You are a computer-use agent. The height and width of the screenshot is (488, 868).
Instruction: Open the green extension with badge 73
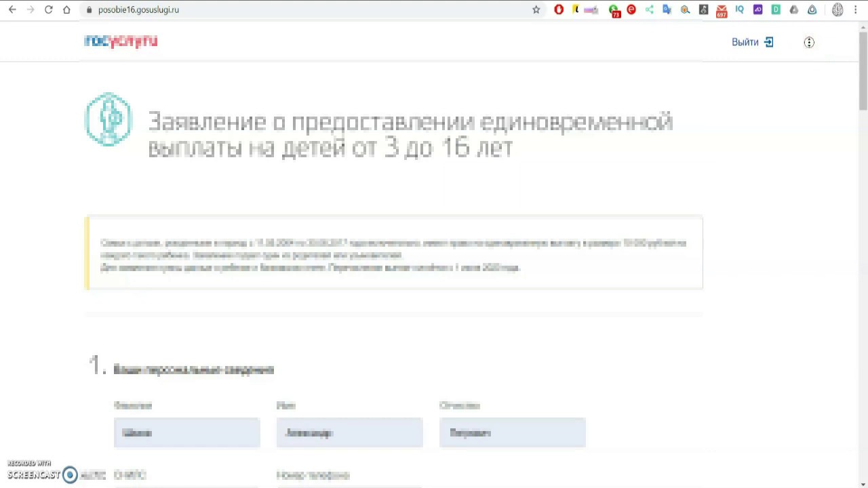click(x=614, y=10)
